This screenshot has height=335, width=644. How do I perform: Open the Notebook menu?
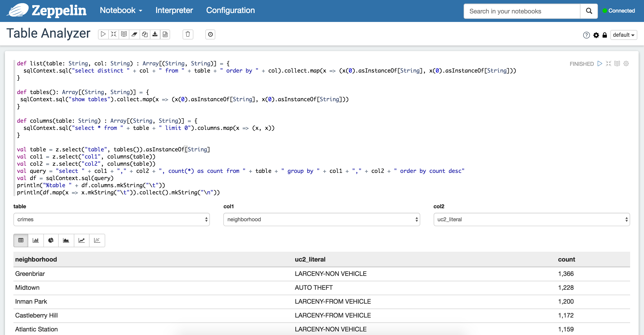[x=121, y=10]
